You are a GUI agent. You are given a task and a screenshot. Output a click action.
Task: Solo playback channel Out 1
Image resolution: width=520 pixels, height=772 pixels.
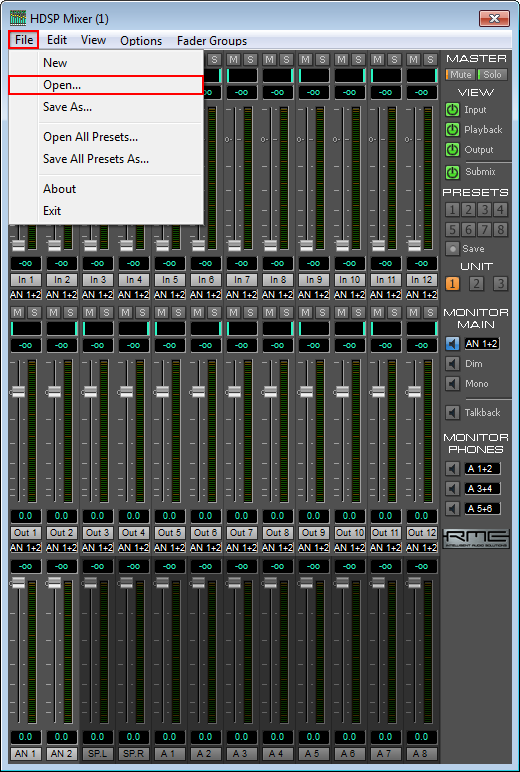[x=34, y=313]
